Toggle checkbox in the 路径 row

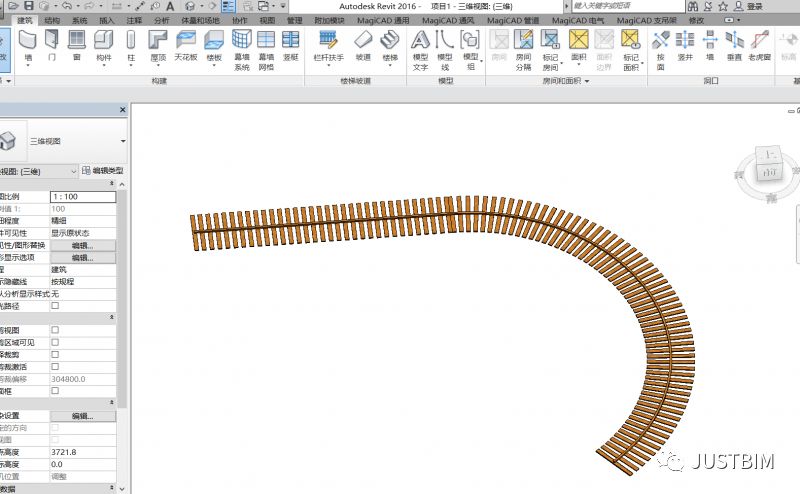coord(55,306)
